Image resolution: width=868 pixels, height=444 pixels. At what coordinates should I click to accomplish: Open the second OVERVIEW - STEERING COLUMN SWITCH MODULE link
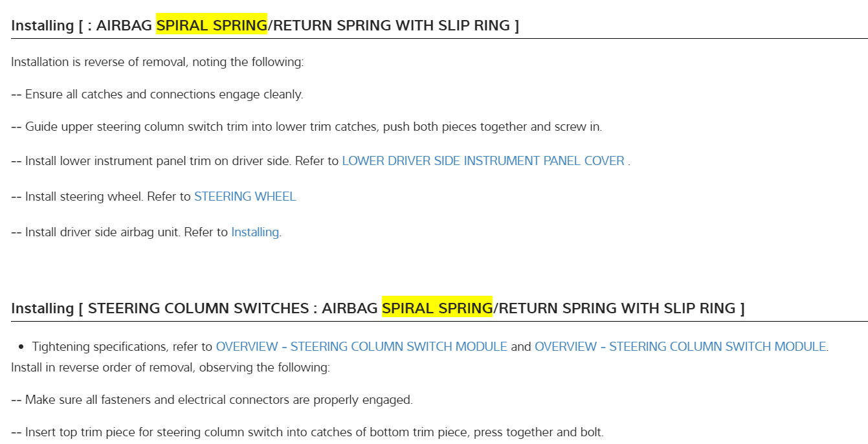coord(680,346)
